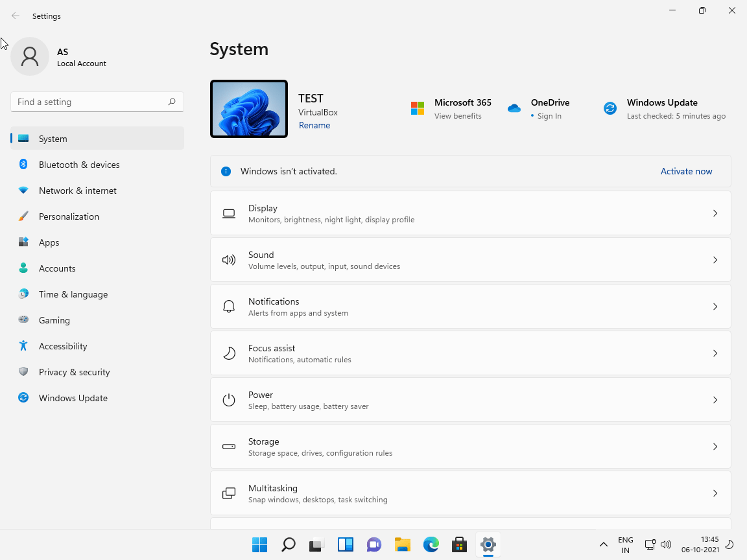Viewport: 747px width, 560px height.
Task: Open Task View on the taskbar
Action: pyautogui.click(x=317, y=544)
